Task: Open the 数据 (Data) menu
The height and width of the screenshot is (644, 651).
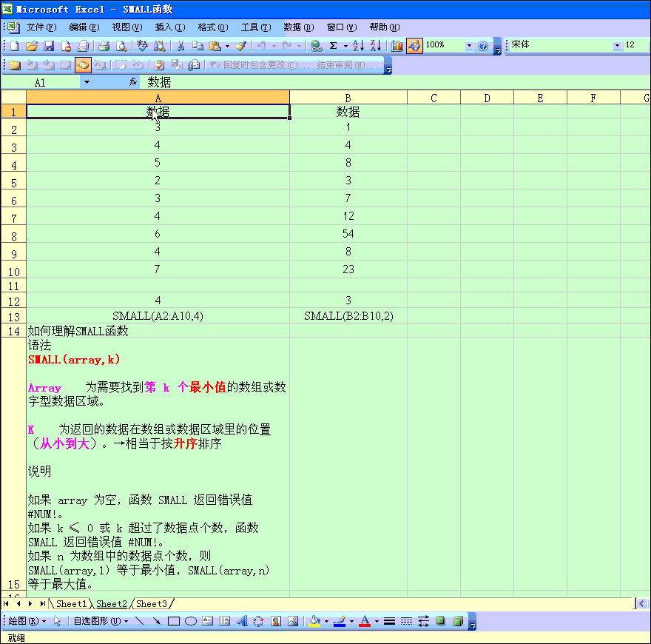Action: pyautogui.click(x=298, y=27)
